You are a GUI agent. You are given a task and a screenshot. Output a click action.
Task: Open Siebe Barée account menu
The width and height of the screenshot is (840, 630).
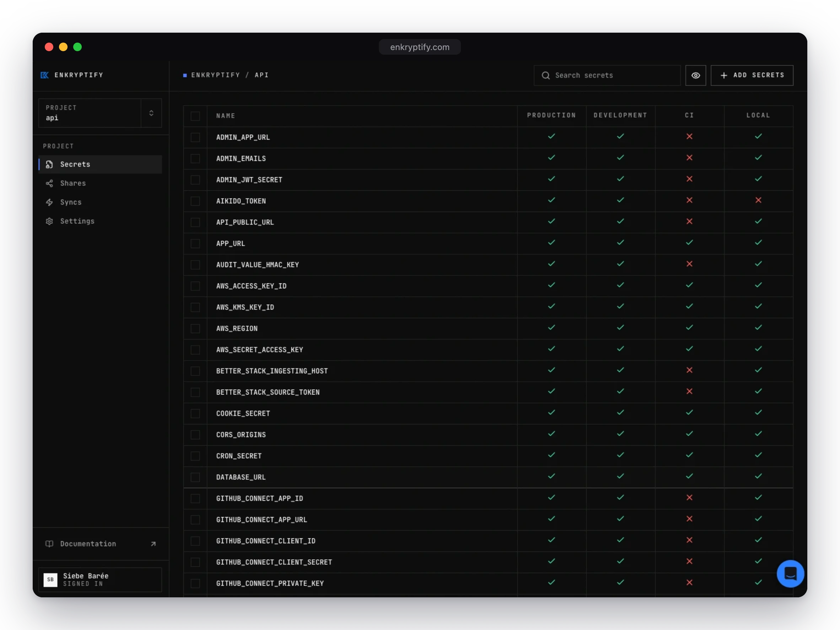(100, 580)
